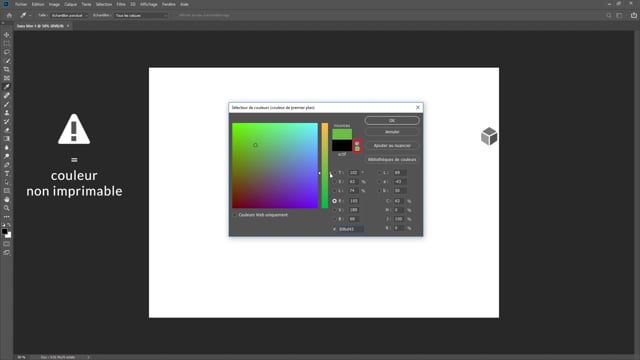Click Annuler in the color picker
The height and width of the screenshot is (360, 640).
point(392,132)
